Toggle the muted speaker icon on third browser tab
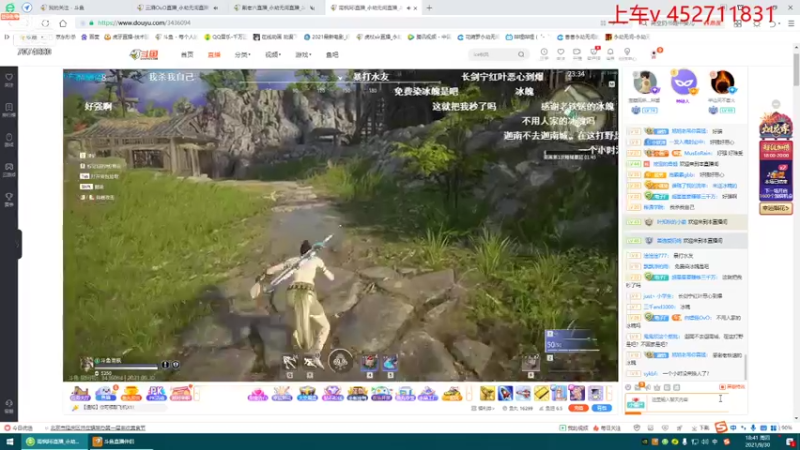This screenshot has height=450, width=800. point(312,8)
